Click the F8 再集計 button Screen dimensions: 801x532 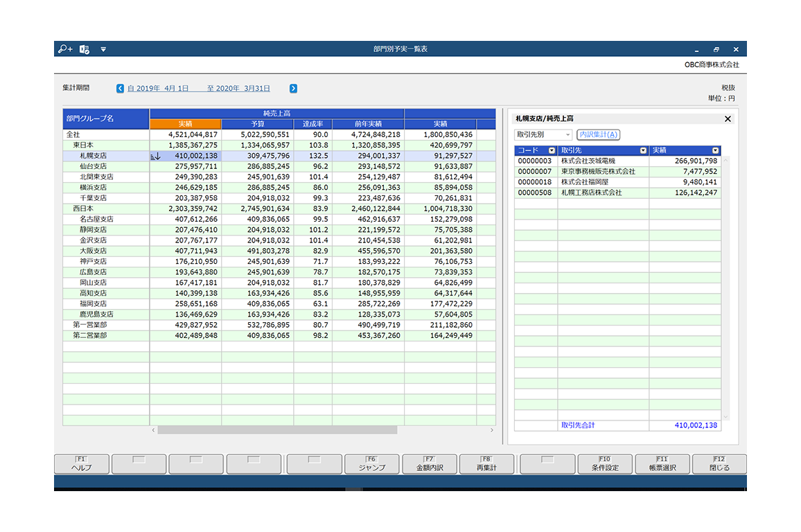(487, 464)
